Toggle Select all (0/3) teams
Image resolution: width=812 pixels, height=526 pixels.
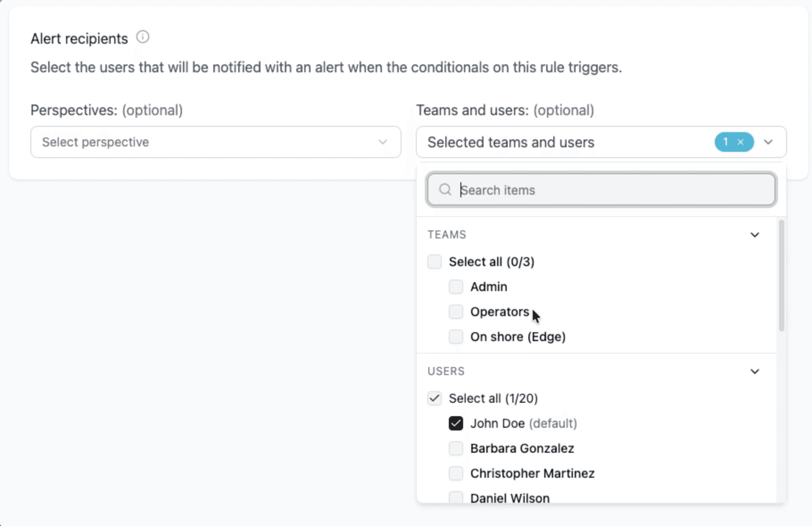coord(435,262)
